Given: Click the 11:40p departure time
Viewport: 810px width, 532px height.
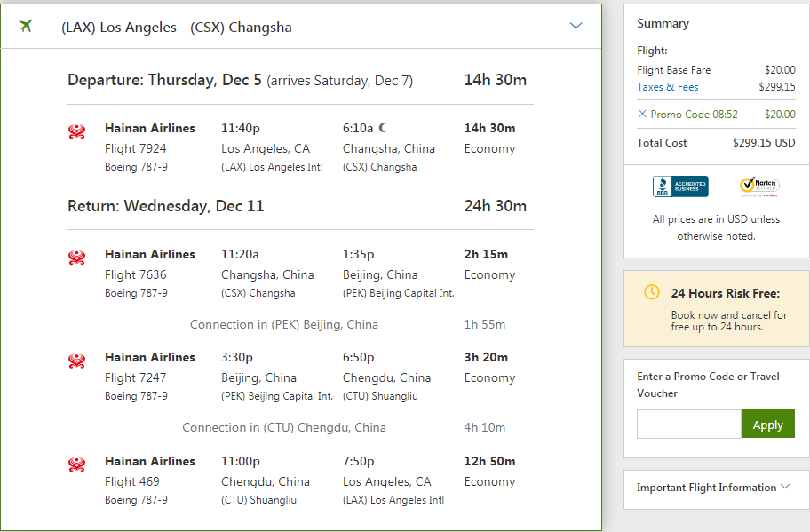Looking at the screenshot, I should (240, 128).
